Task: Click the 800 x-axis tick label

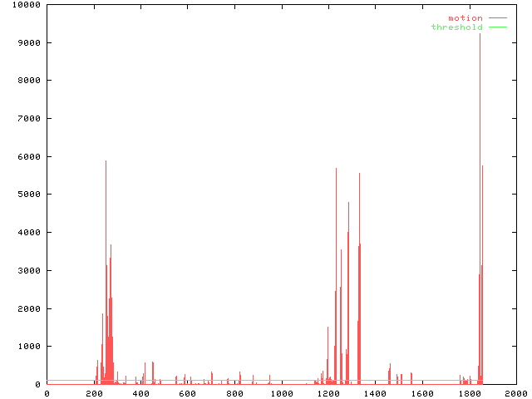Action: pos(234,393)
